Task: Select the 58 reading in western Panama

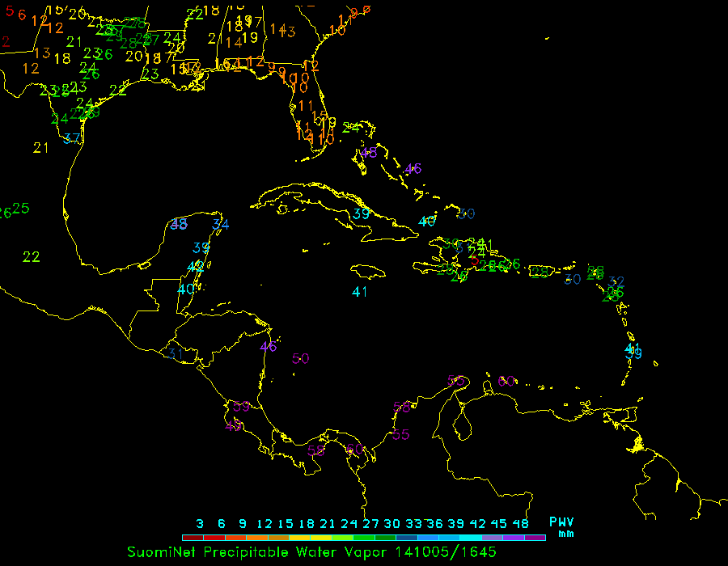Action: 315,451
